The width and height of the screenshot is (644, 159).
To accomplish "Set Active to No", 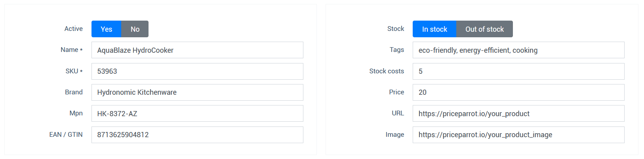I will click(135, 29).
